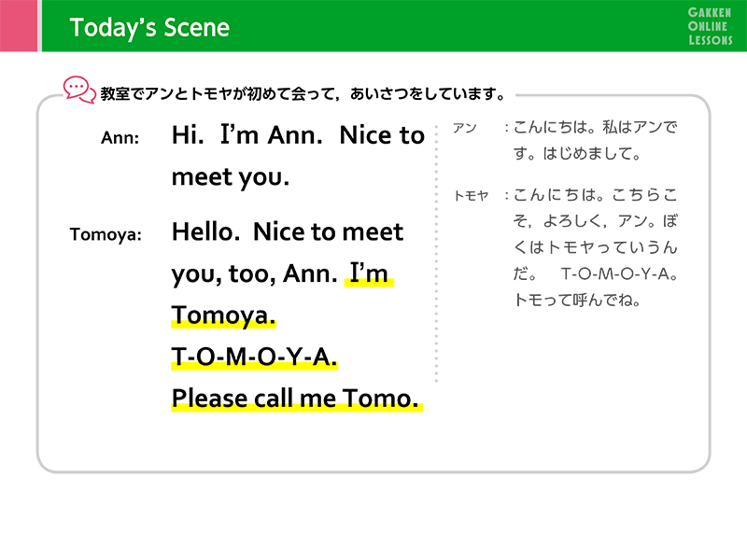This screenshot has height=560, width=747.
Task: Click the text "meet you."
Action: click(231, 177)
